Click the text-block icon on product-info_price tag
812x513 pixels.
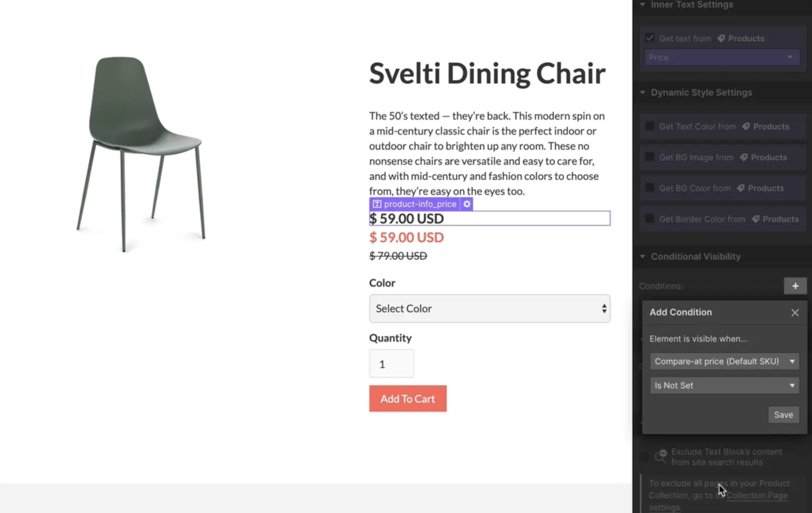377,204
